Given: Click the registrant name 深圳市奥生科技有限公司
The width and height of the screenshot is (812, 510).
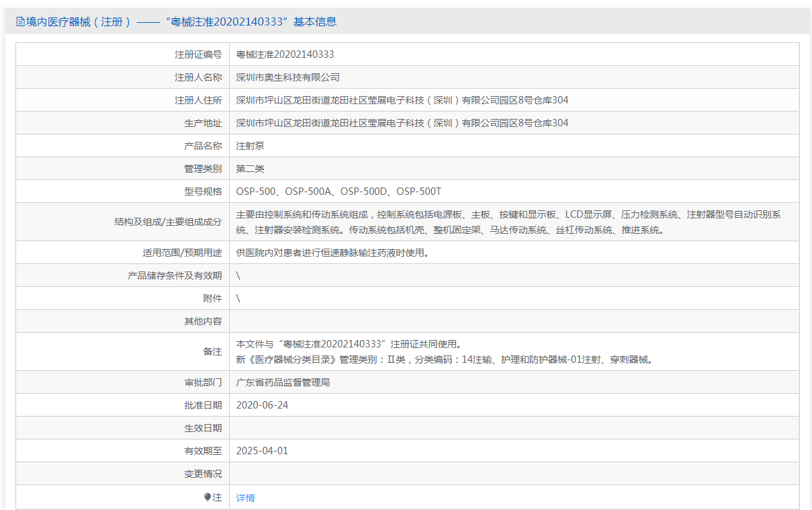Looking at the screenshot, I should click(287, 77).
